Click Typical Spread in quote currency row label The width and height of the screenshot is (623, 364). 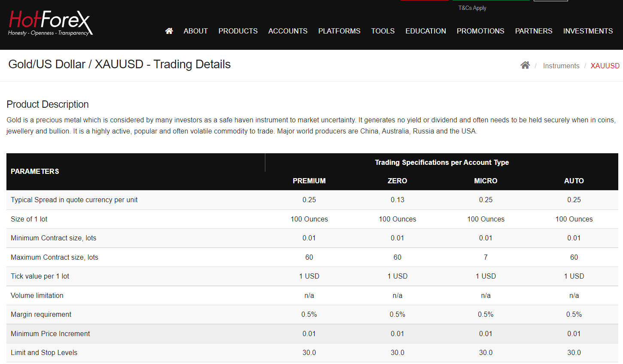tap(74, 200)
